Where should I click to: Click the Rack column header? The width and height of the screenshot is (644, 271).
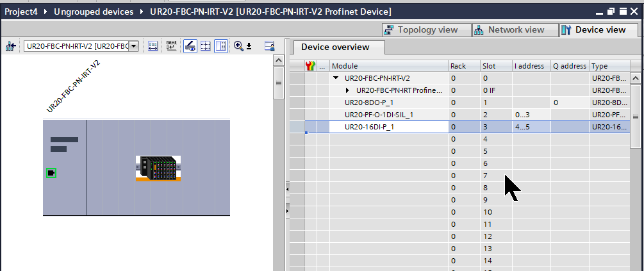[464, 66]
